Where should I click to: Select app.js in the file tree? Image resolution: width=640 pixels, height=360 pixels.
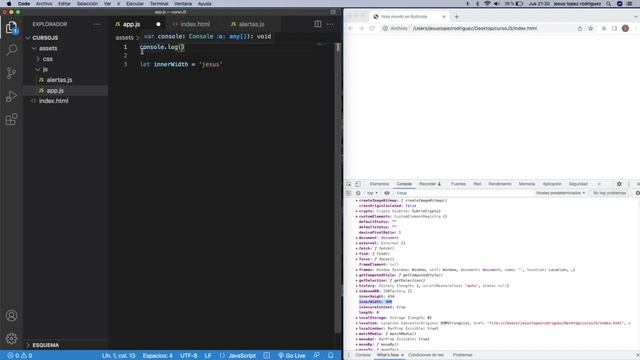pyautogui.click(x=55, y=91)
